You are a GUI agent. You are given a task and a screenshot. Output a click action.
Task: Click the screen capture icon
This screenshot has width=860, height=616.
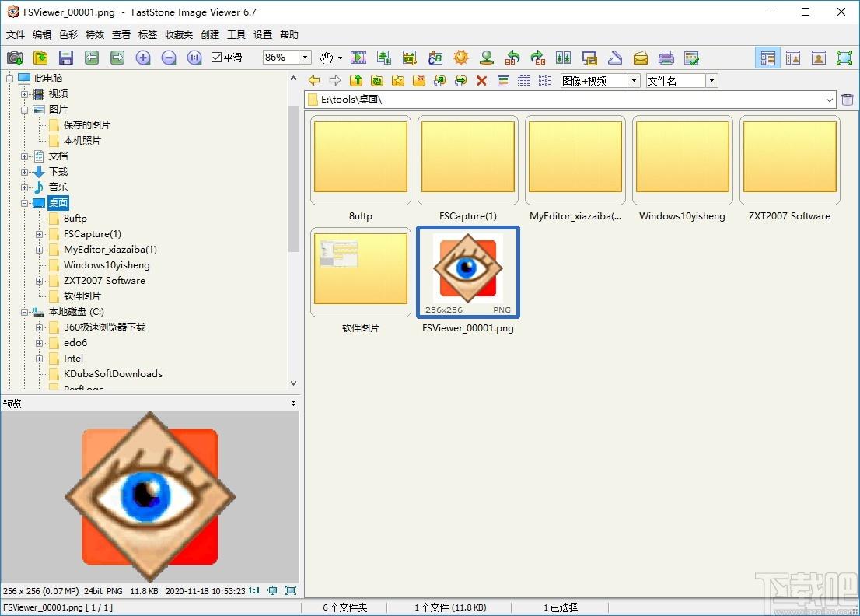click(x=589, y=58)
